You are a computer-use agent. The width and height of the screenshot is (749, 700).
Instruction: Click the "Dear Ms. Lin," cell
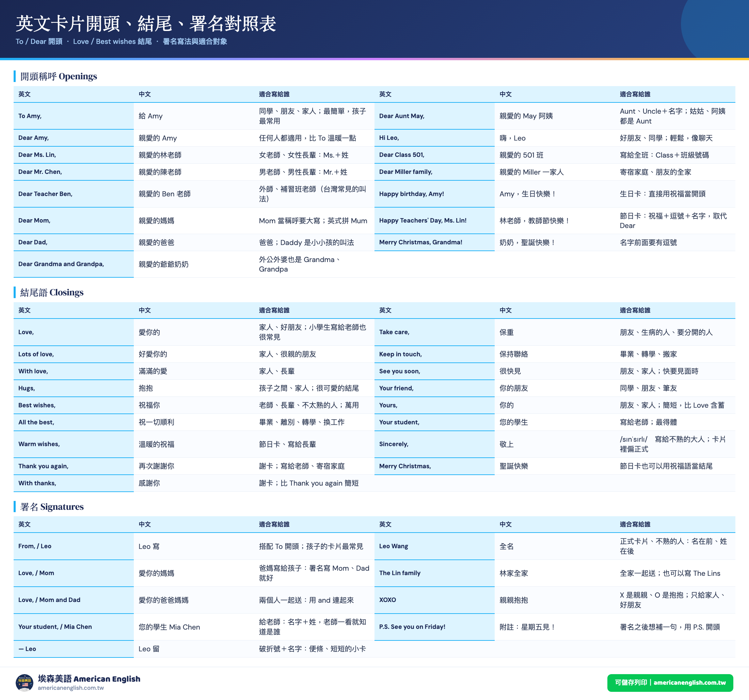coord(74,155)
